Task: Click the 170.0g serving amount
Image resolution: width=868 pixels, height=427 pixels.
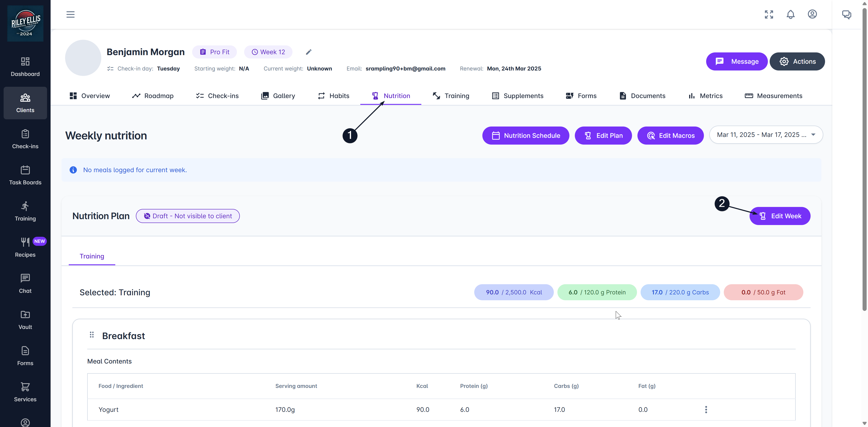Action: (285, 409)
